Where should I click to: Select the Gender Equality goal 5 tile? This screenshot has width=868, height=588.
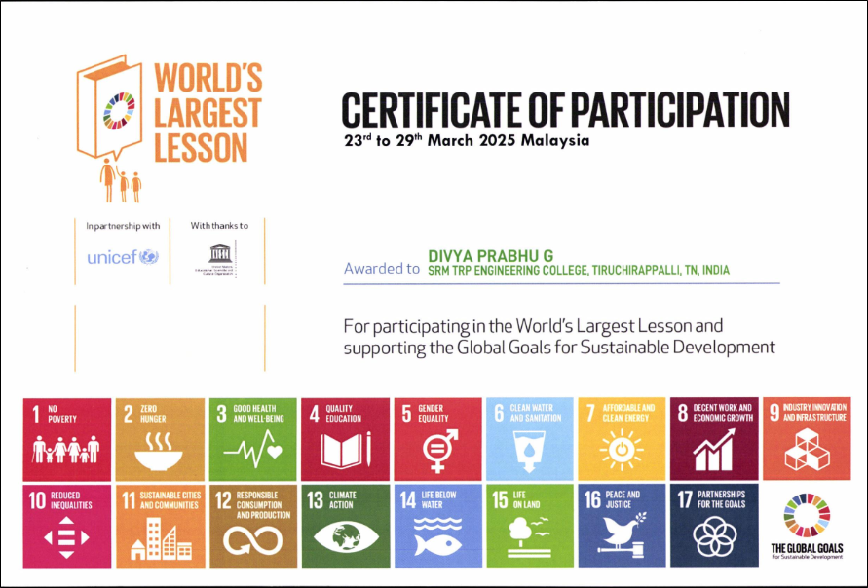click(x=437, y=439)
